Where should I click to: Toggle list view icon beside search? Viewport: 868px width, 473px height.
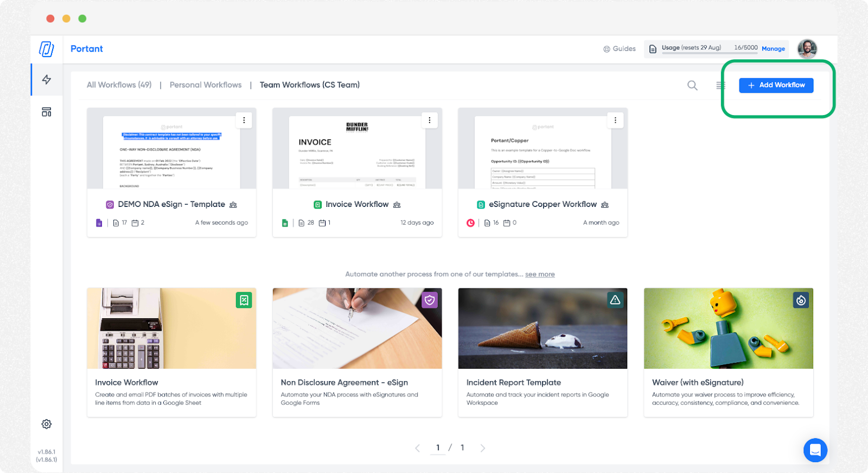720,85
